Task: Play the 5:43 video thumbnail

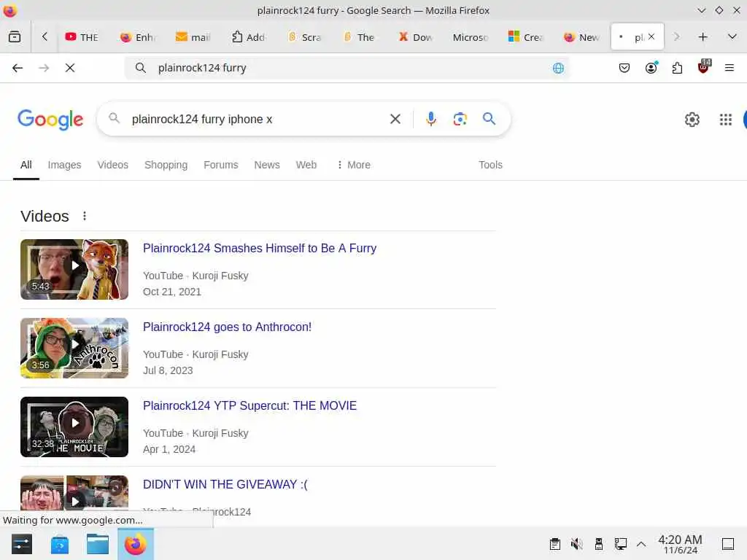Action: (x=74, y=269)
